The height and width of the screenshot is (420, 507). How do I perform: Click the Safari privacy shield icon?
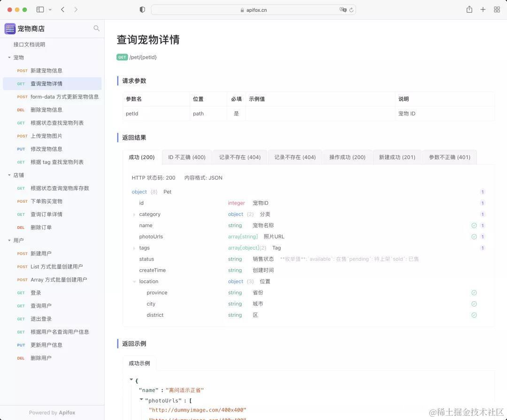pos(142,9)
